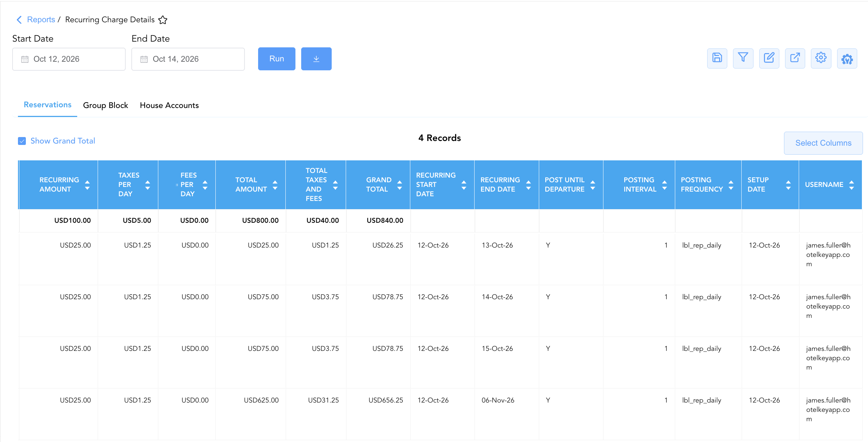868x442 pixels.
Task: Go back via the Reports breadcrumb link
Action: coord(41,20)
